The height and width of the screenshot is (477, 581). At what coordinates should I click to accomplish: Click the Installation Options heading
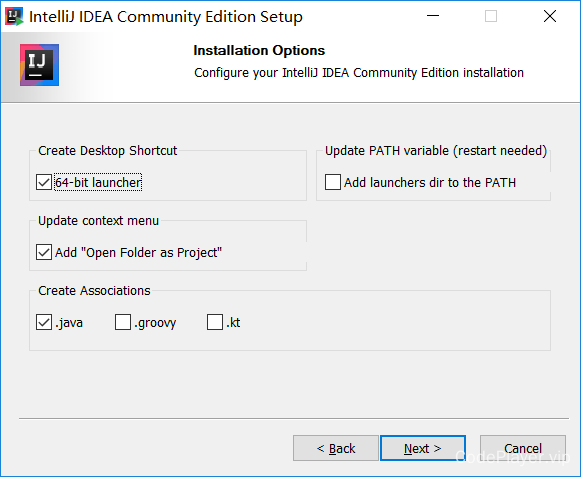pyautogui.click(x=259, y=50)
